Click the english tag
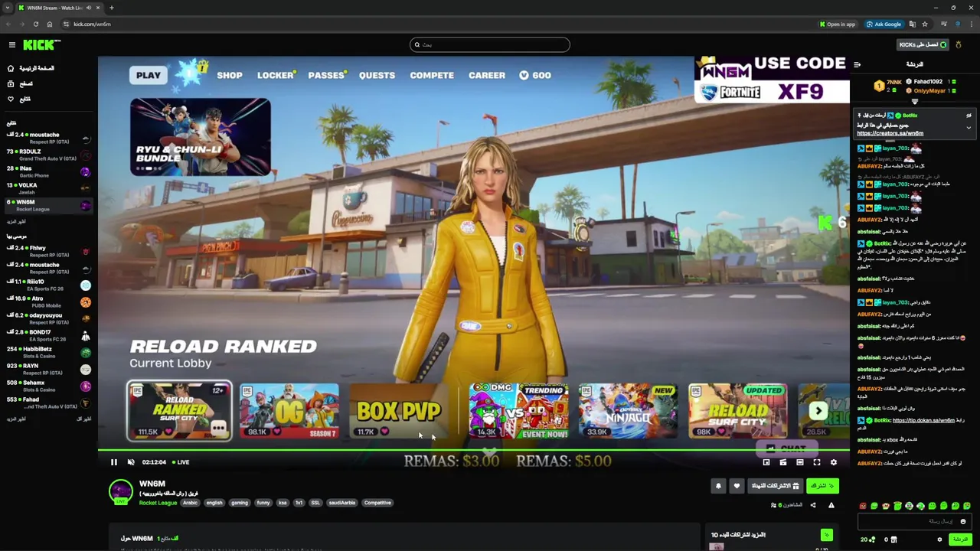Viewport: 980px width, 551px height. (x=214, y=503)
